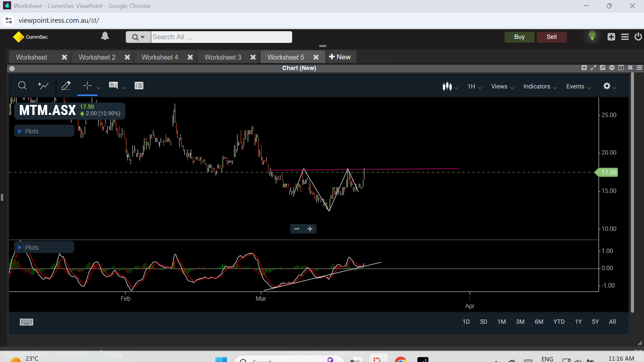Viewport: 644px width, 362px height.
Task: Click the green lightbulb tips icon
Action: point(592,36)
